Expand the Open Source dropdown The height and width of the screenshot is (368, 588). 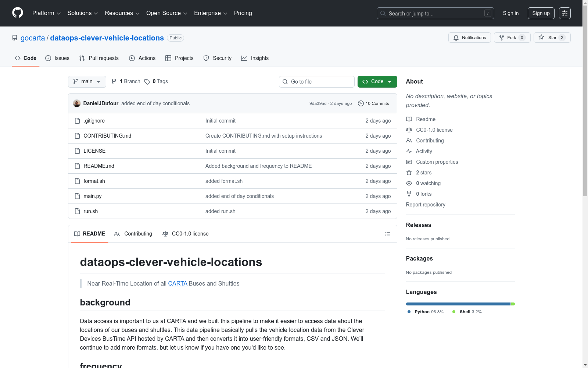pyautogui.click(x=167, y=13)
